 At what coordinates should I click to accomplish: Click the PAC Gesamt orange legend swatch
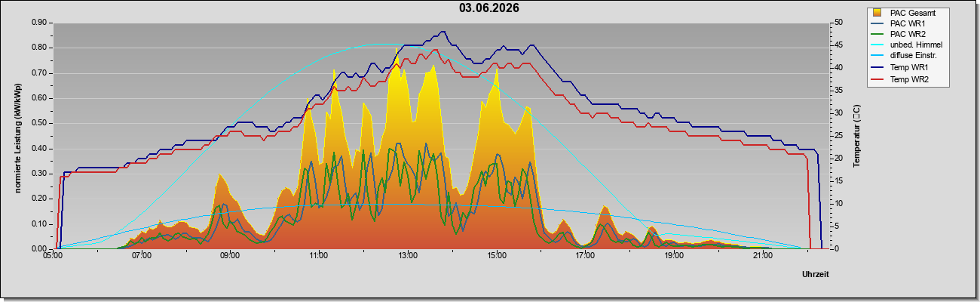[x=878, y=13]
